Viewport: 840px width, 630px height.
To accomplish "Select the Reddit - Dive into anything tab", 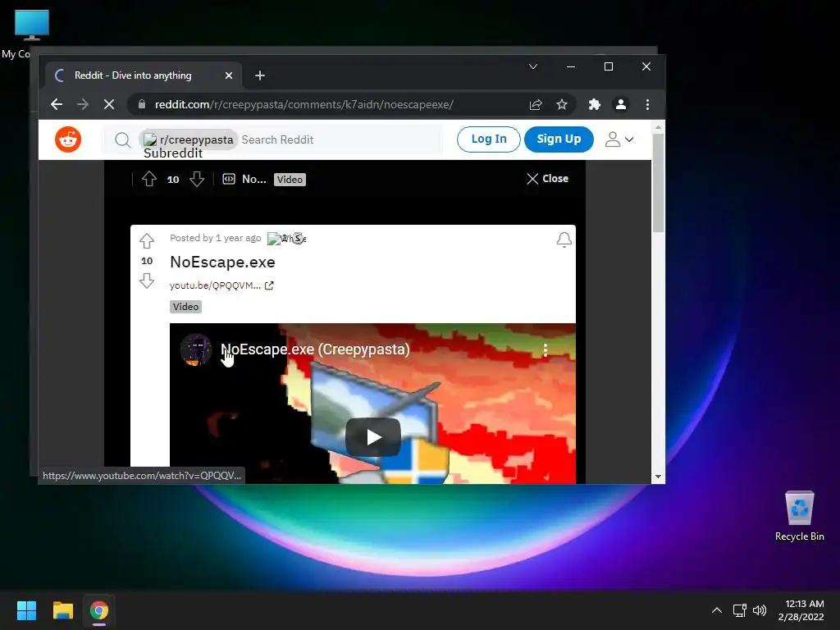I will coord(143,75).
